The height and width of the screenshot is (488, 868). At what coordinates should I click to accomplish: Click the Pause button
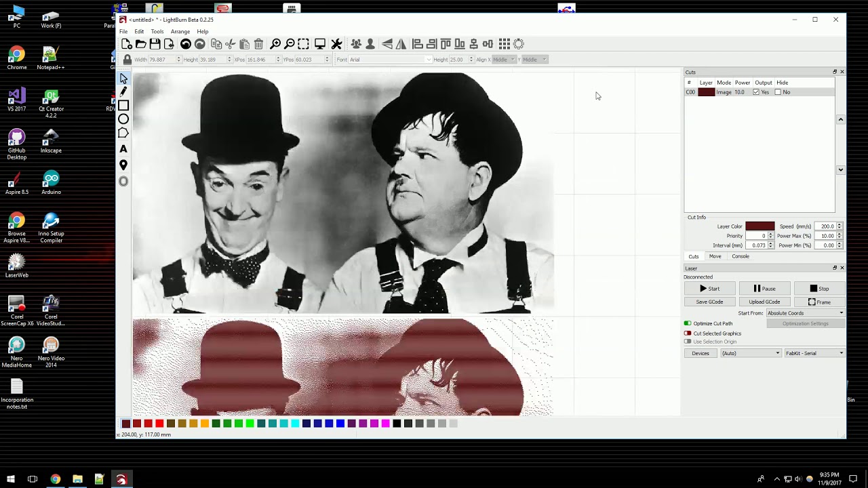[x=764, y=289]
